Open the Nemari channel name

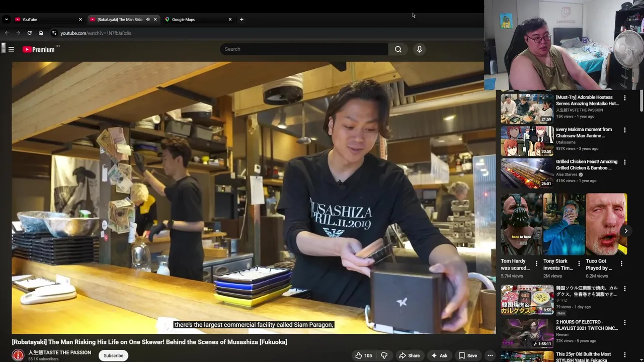tap(562, 334)
